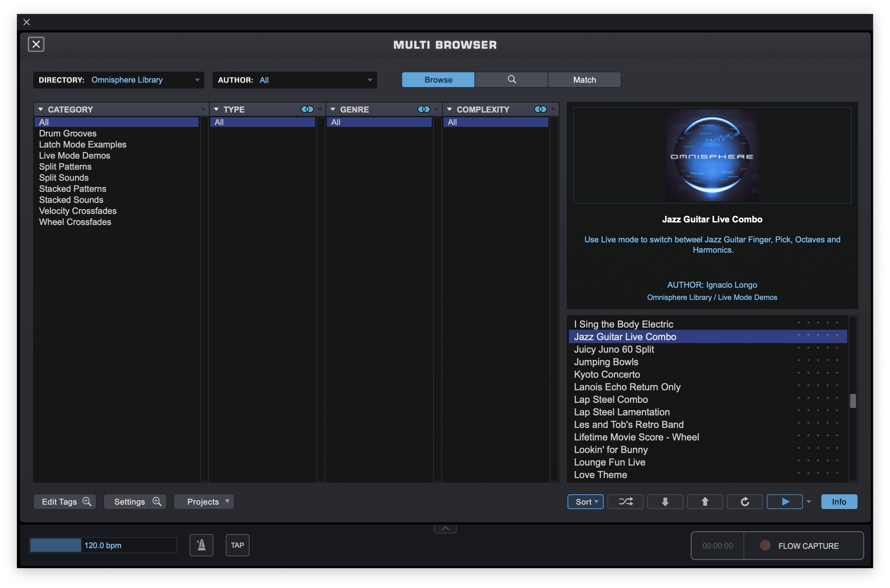Click the refresh browser icon

point(745,501)
